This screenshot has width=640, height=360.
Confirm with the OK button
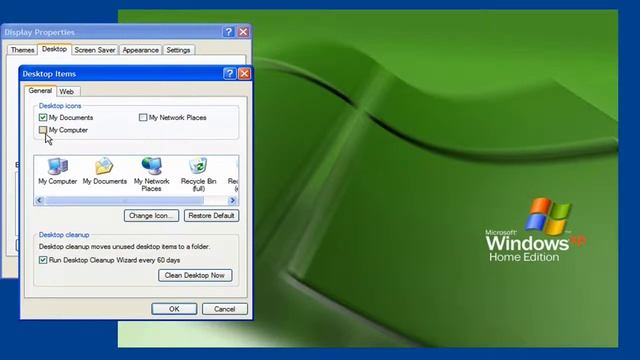tap(174, 309)
